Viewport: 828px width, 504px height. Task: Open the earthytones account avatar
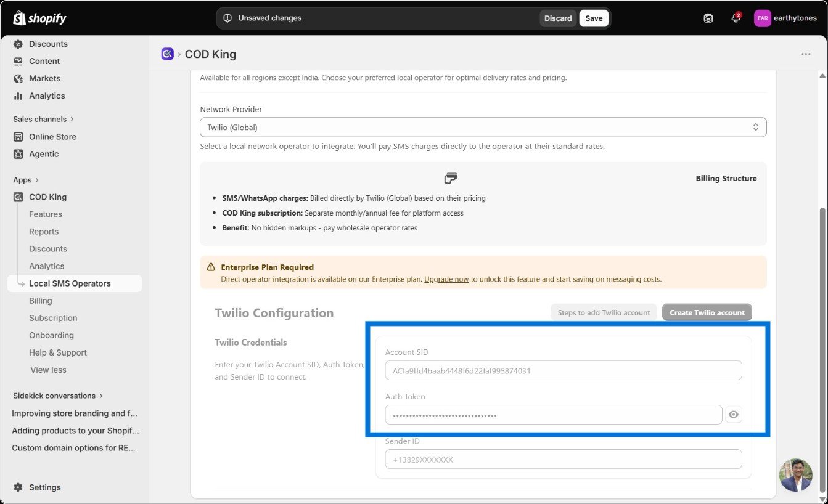[763, 18]
